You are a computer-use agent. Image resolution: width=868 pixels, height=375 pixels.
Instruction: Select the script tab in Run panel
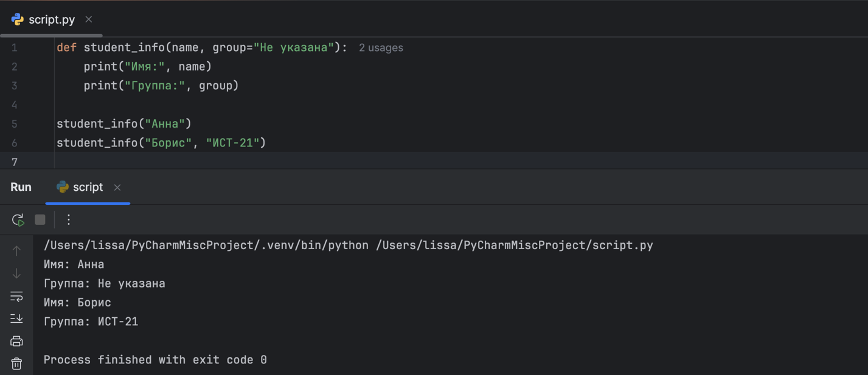87,187
